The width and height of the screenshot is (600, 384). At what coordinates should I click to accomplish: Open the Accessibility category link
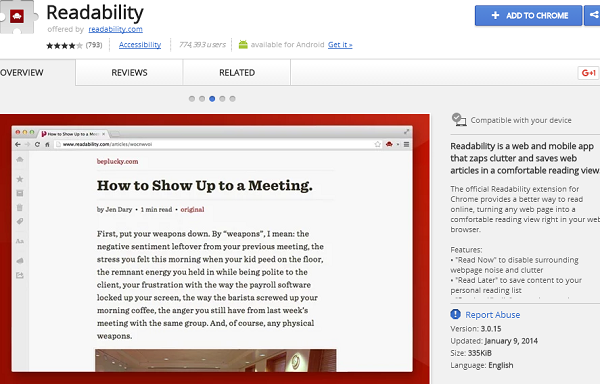point(140,45)
